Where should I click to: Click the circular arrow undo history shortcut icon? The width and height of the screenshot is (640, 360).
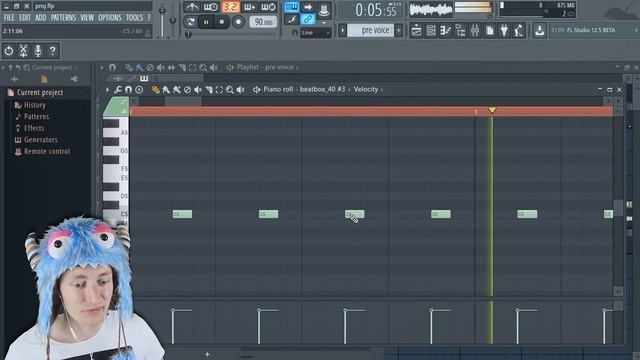point(9,51)
